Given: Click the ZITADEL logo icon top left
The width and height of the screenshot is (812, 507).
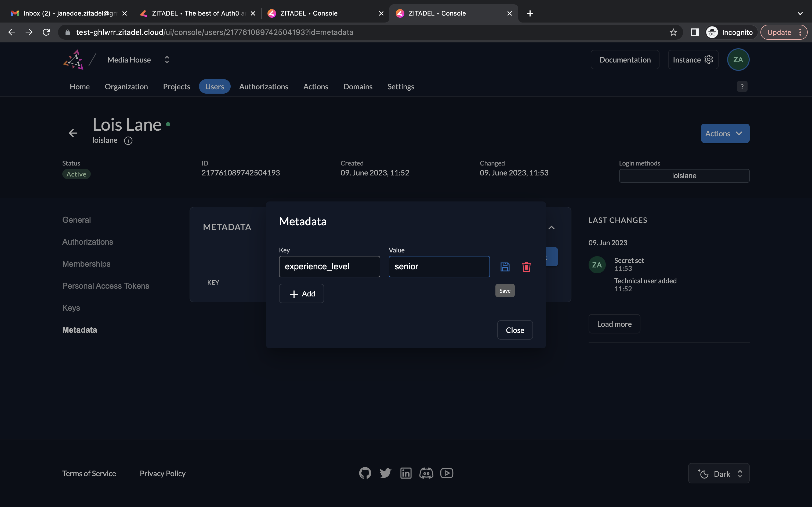Looking at the screenshot, I should click(x=73, y=60).
